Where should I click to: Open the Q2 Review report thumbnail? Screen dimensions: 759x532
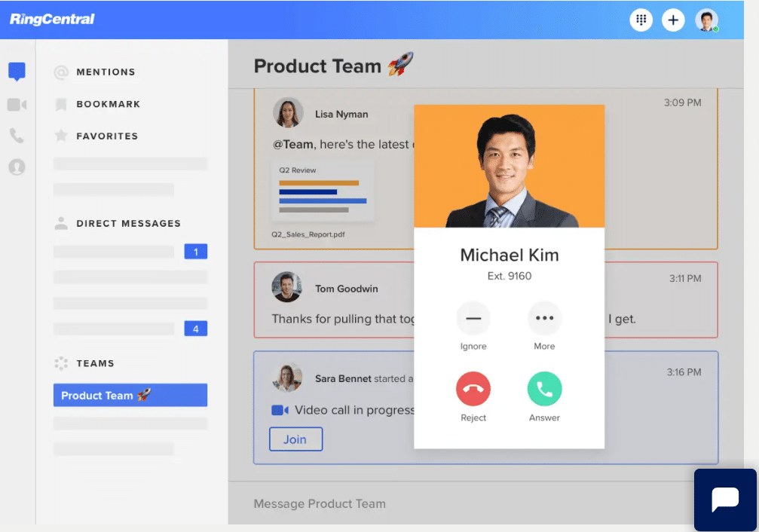point(323,191)
